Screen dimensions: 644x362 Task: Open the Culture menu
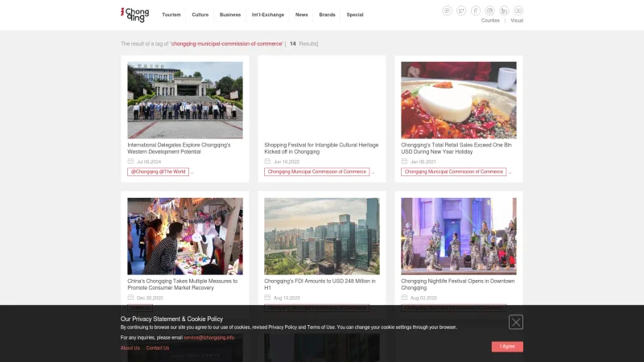[x=200, y=14]
